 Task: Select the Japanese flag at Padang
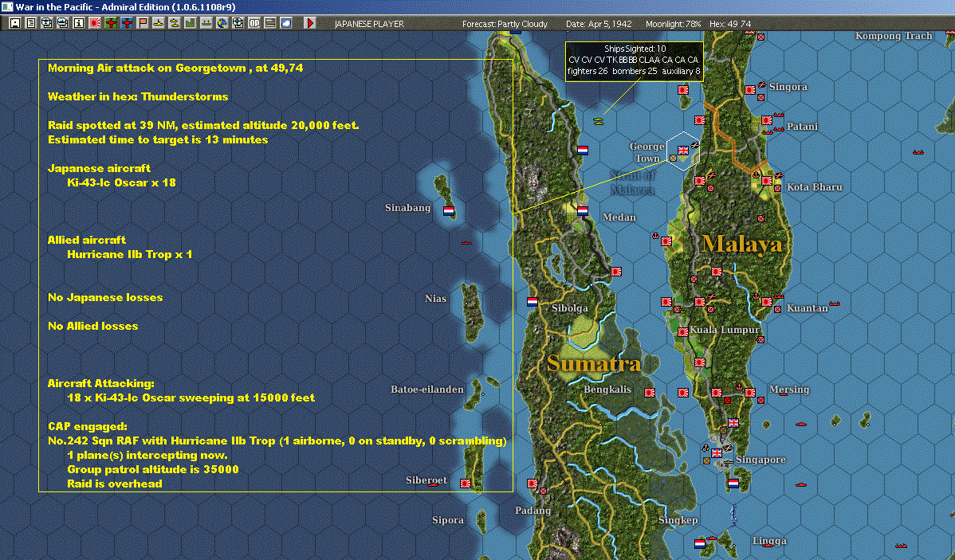point(533,484)
